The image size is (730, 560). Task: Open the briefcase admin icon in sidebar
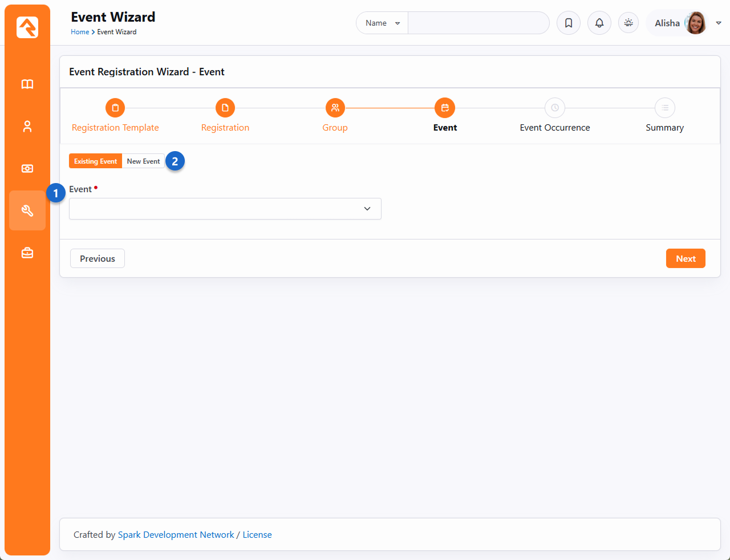(27, 253)
